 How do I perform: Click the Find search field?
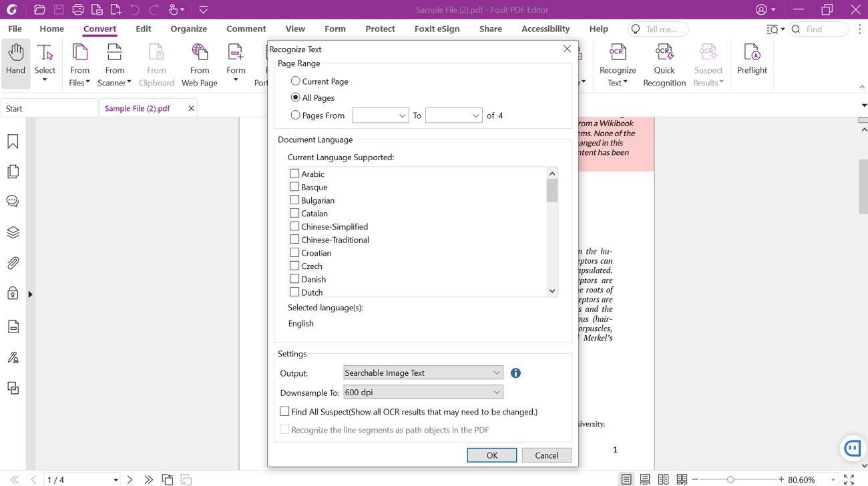(x=819, y=29)
